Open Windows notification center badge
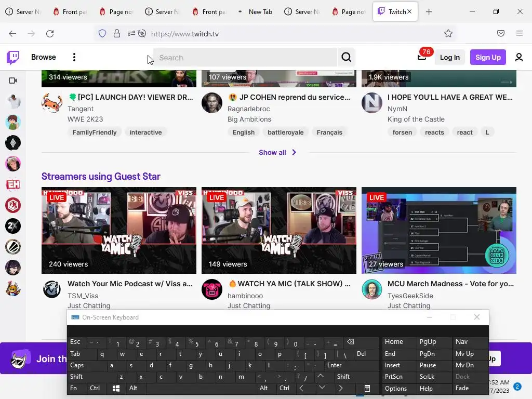Viewport: 532px width, 399px height. click(x=517, y=387)
